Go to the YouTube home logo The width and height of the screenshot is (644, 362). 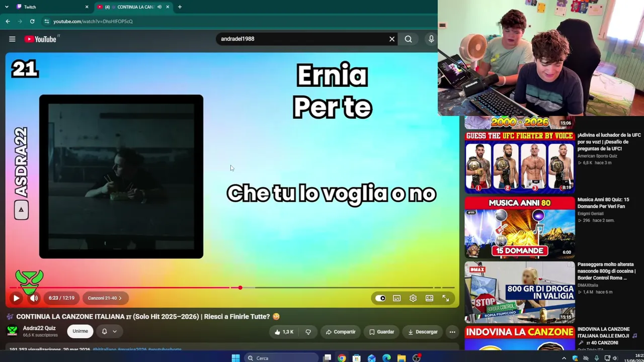click(41, 39)
